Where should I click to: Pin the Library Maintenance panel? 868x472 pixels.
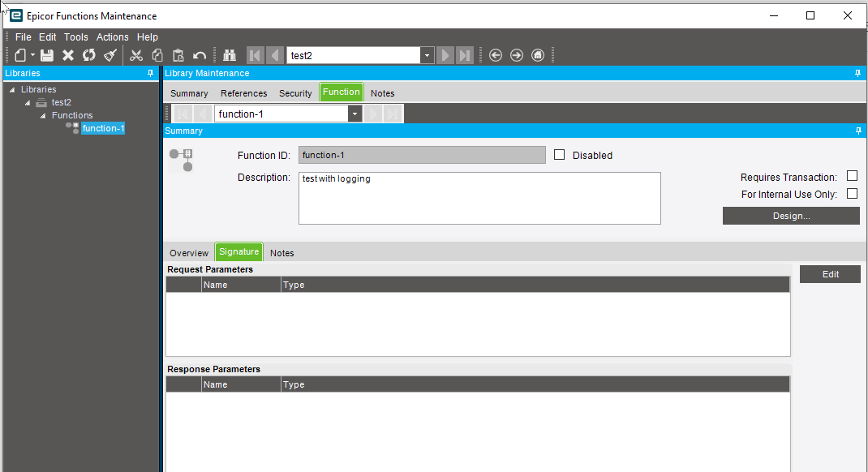coord(857,73)
